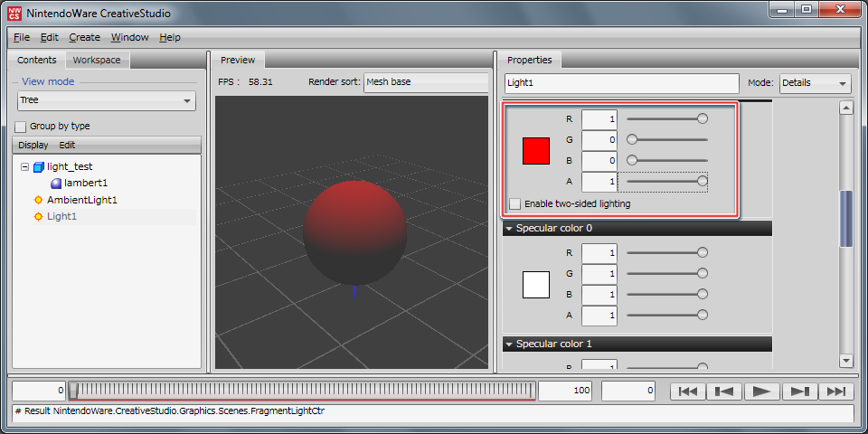
Task: Click the Light1 name input field
Action: point(621,83)
